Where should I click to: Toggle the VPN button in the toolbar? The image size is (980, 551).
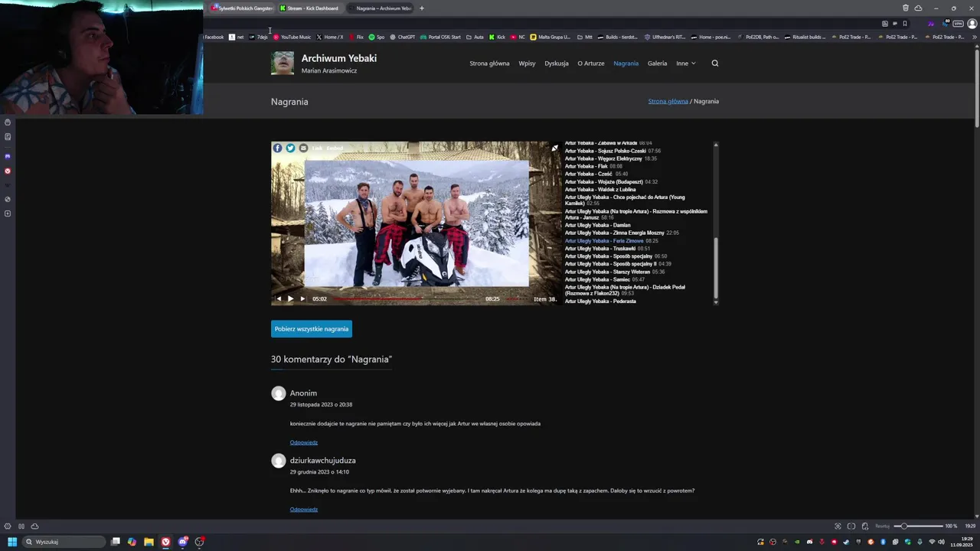pos(958,24)
